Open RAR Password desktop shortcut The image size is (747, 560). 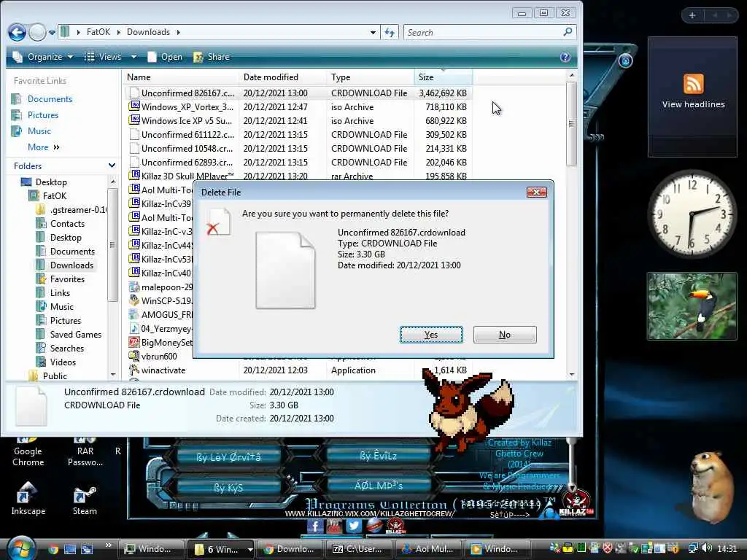(x=85, y=452)
